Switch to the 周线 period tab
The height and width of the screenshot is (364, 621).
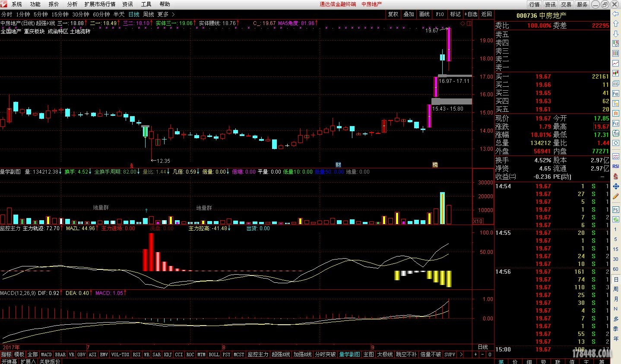click(148, 15)
